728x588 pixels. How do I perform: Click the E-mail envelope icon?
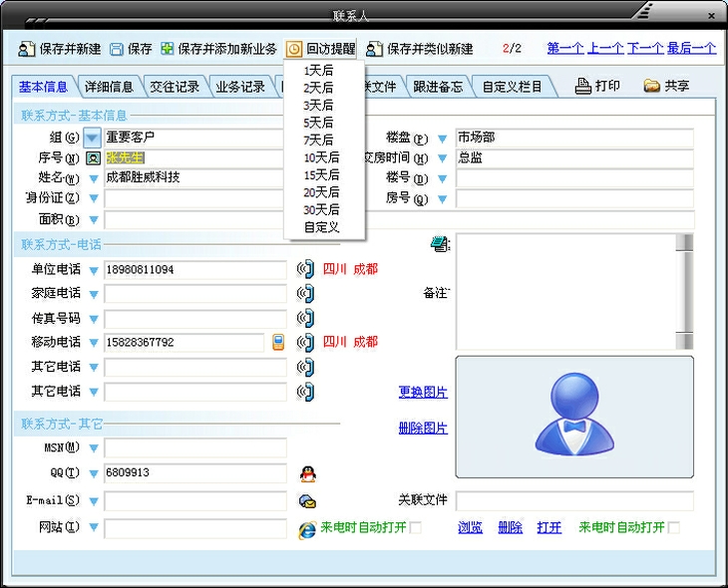307,501
